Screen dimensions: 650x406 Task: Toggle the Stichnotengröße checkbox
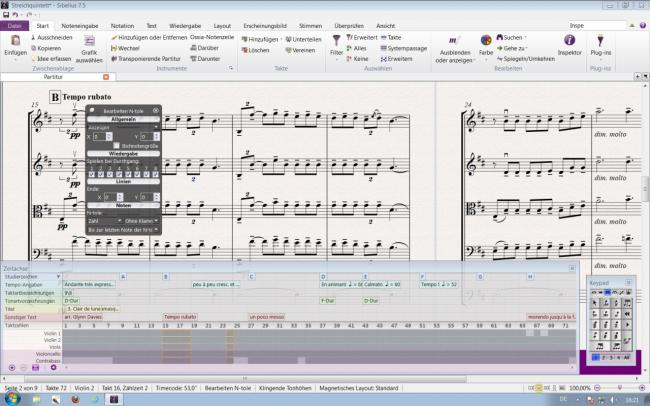pyautogui.click(x=117, y=145)
